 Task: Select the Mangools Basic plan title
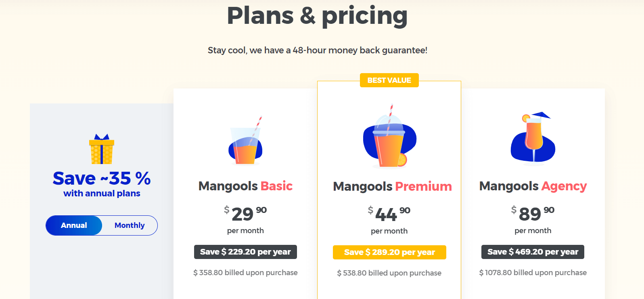coord(245,186)
